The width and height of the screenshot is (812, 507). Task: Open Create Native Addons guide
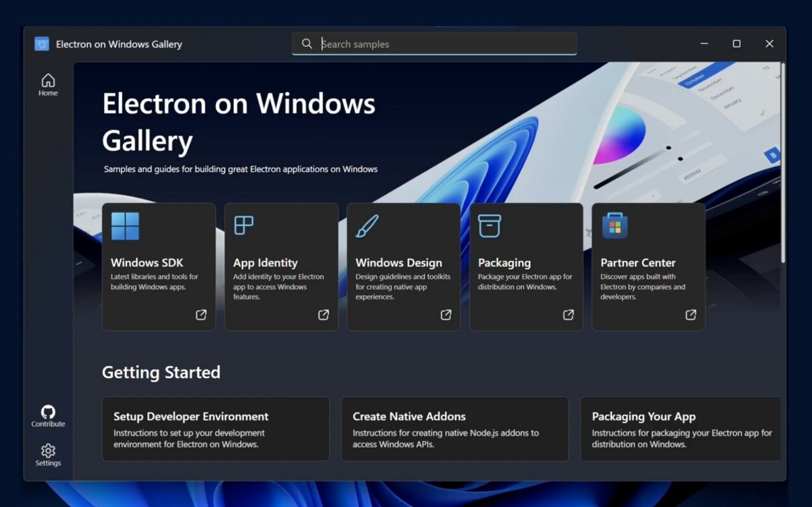[x=455, y=429]
